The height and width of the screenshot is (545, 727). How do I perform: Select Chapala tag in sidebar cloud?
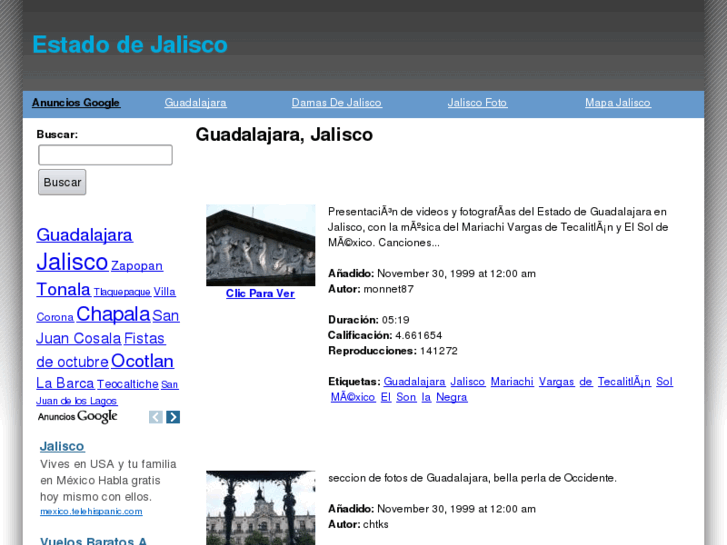coord(113,314)
